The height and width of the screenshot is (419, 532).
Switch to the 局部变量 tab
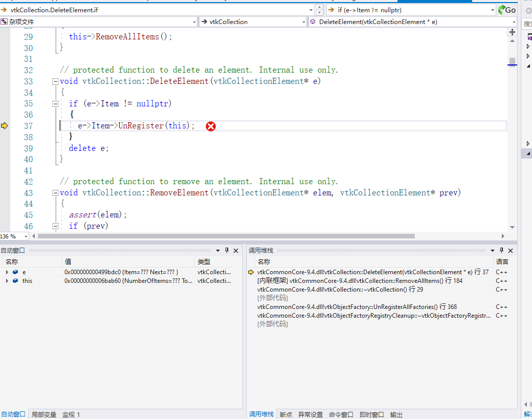44,414
